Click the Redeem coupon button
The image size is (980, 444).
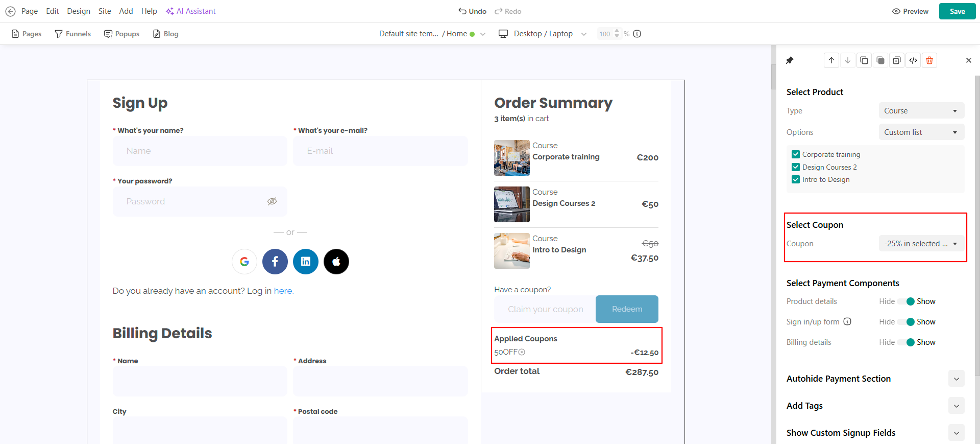[627, 309]
